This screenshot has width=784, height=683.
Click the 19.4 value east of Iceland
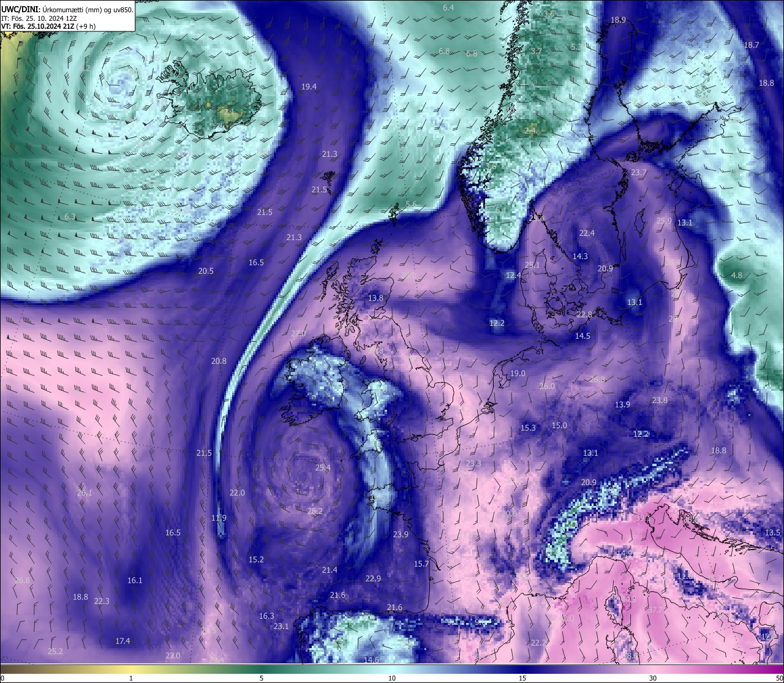309,87
